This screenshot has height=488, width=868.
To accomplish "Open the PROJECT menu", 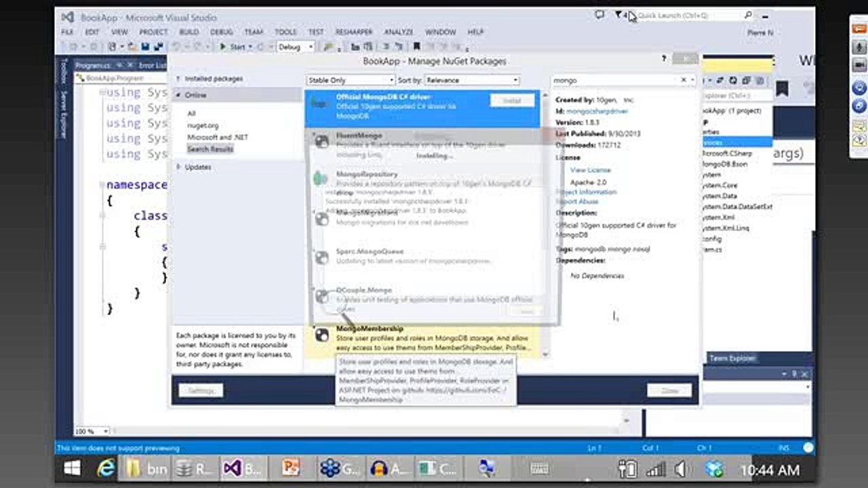I will pos(153,32).
